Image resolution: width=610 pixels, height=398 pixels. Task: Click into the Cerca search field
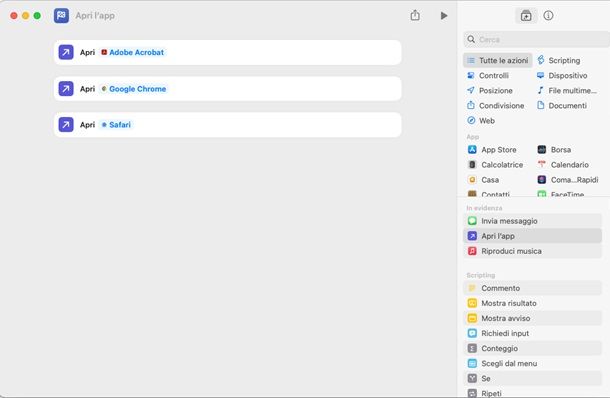pos(536,39)
